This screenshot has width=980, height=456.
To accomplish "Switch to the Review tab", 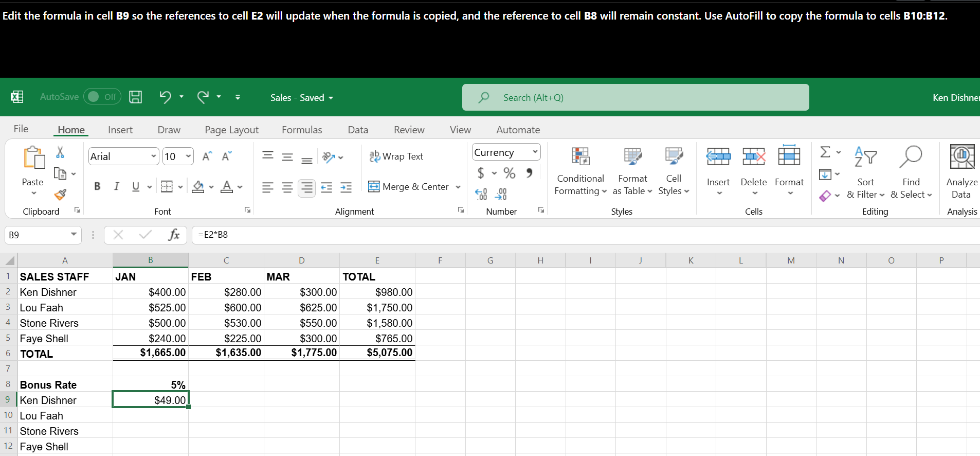I will click(409, 130).
